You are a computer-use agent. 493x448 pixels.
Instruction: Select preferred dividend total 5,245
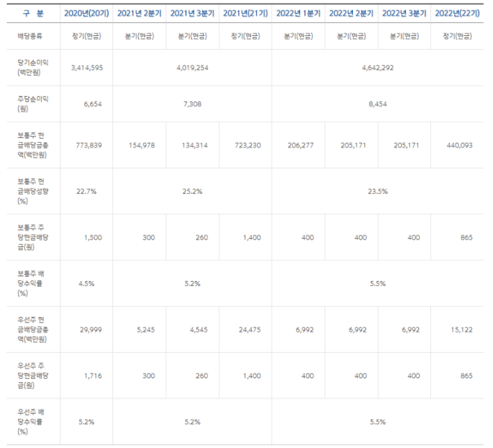coord(146,330)
